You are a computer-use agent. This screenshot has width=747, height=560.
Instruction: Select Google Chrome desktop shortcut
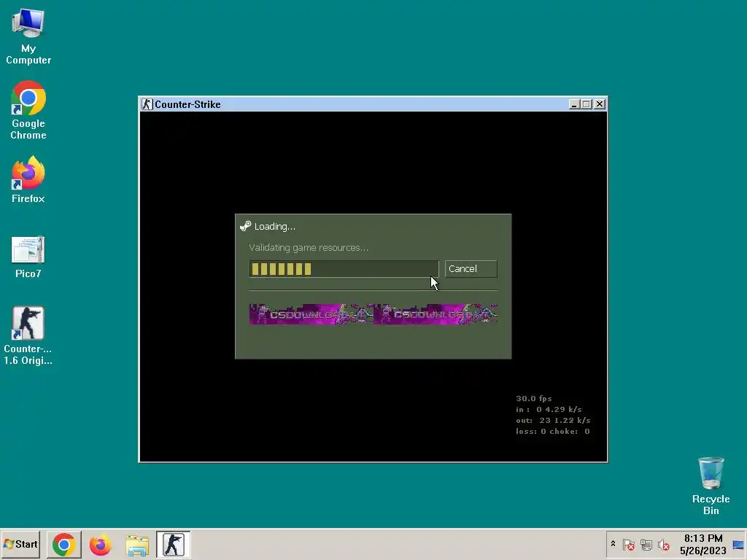tap(28, 111)
